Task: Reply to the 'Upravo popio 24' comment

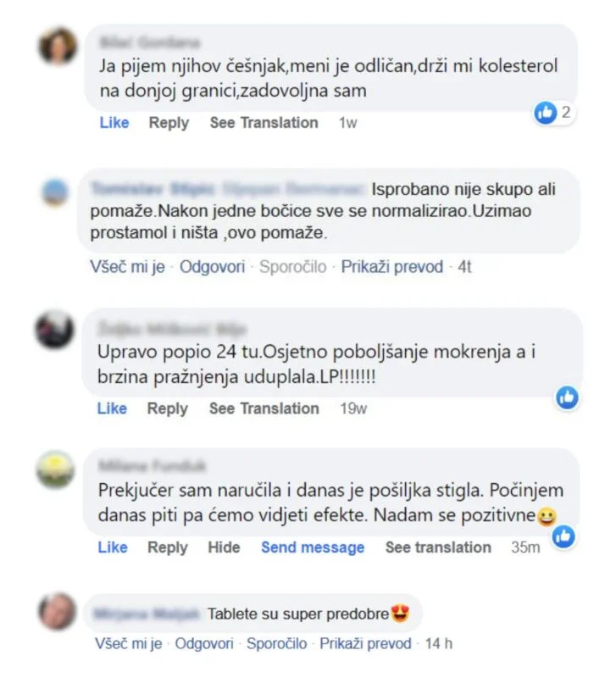Action: 168,408
